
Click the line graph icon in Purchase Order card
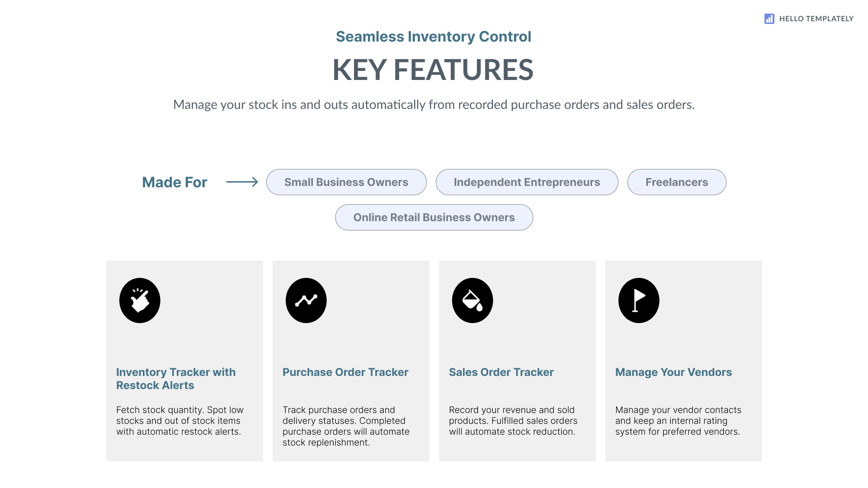(x=306, y=300)
